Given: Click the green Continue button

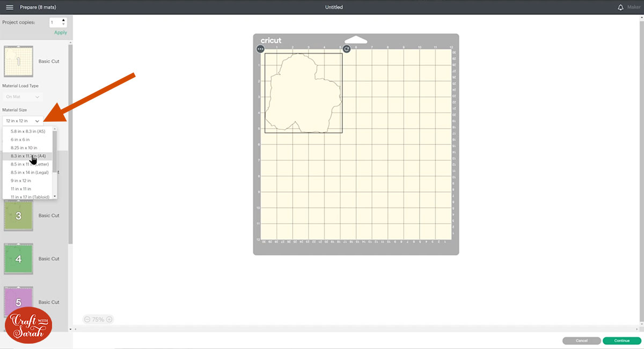Looking at the screenshot, I should [x=621, y=340].
